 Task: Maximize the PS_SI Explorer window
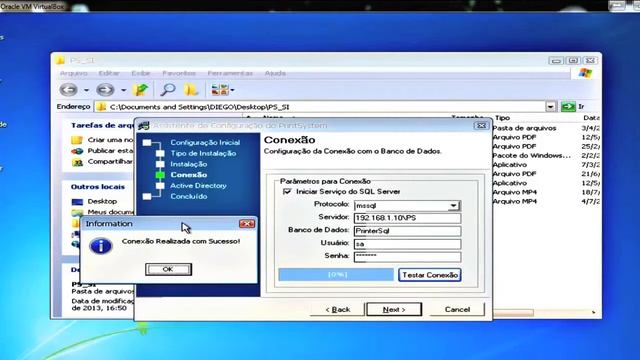coord(573,60)
